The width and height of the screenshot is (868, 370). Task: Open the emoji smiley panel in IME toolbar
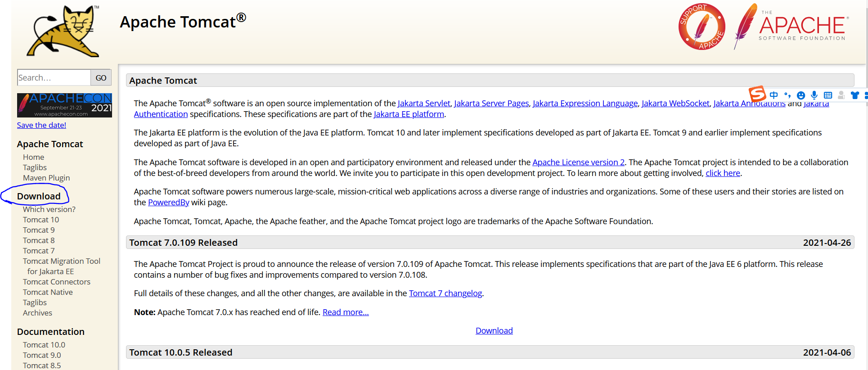[801, 95]
